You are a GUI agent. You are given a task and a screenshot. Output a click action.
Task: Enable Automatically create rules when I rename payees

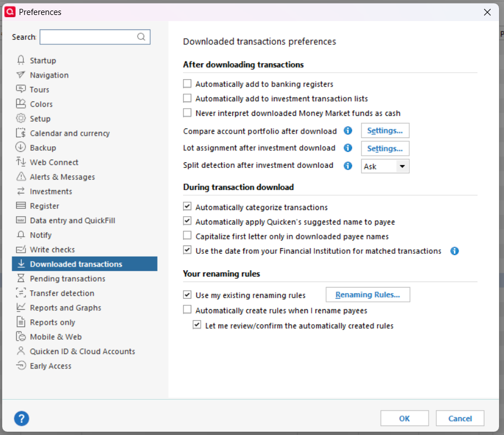[x=187, y=309]
